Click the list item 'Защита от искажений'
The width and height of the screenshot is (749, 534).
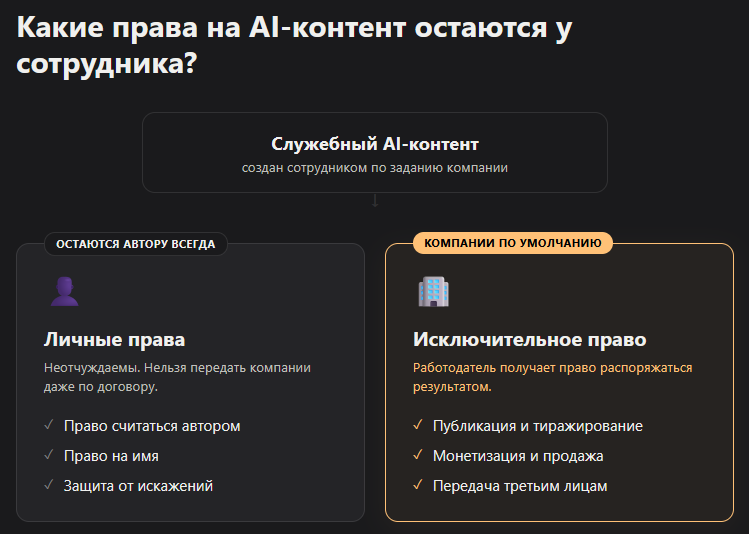click(139, 486)
